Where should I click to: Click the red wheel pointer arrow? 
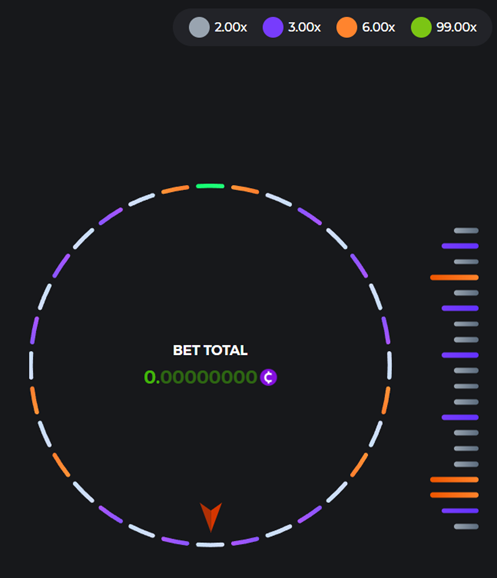(211, 517)
